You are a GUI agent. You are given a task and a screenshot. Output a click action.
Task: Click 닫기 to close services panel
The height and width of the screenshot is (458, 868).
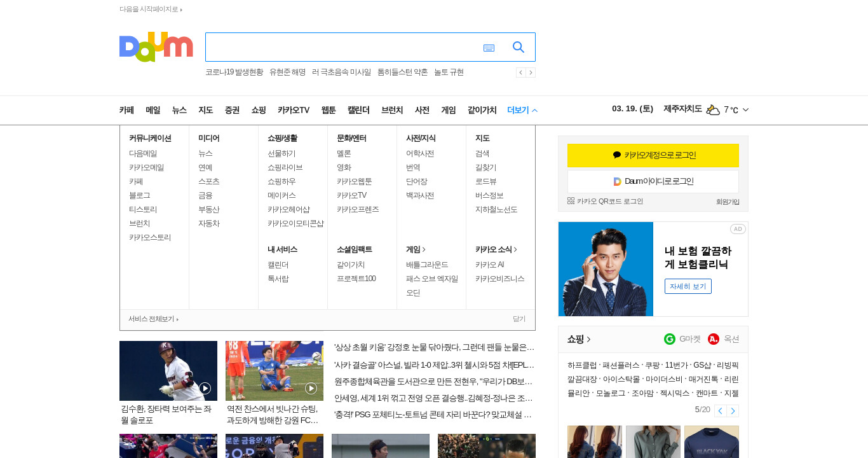(x=519, y=319)
